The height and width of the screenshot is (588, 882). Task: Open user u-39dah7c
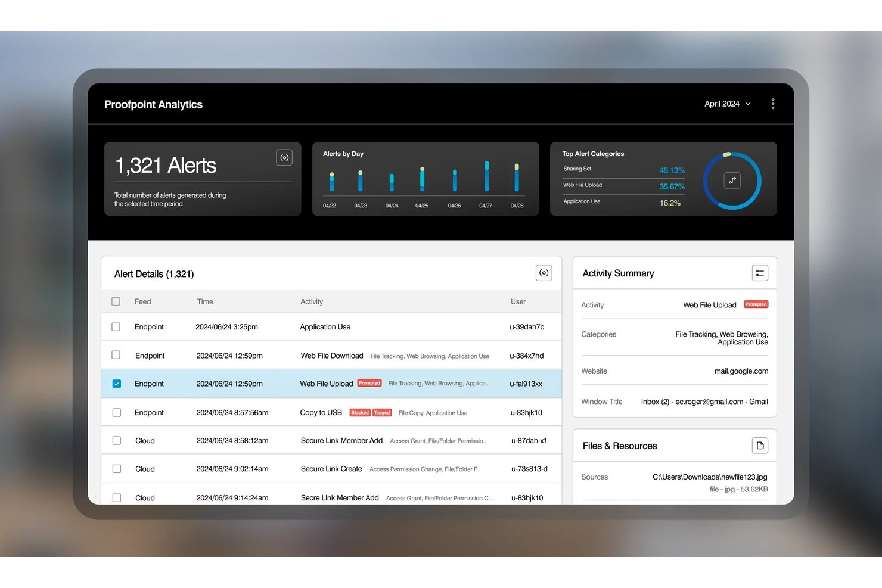tap(527, 327)
